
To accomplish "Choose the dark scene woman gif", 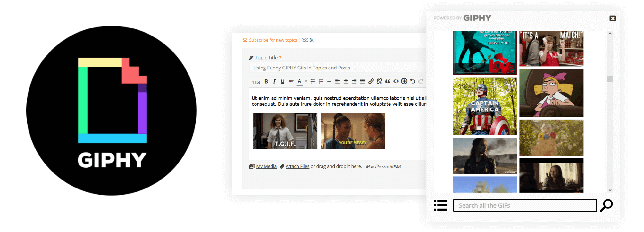I will [551, 175].
